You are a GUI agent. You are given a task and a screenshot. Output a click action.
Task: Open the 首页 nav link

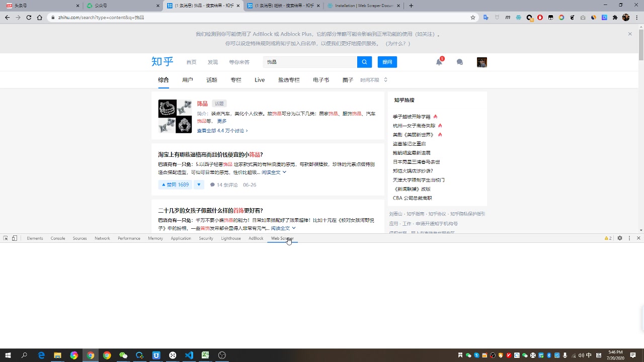click(191, 62)
